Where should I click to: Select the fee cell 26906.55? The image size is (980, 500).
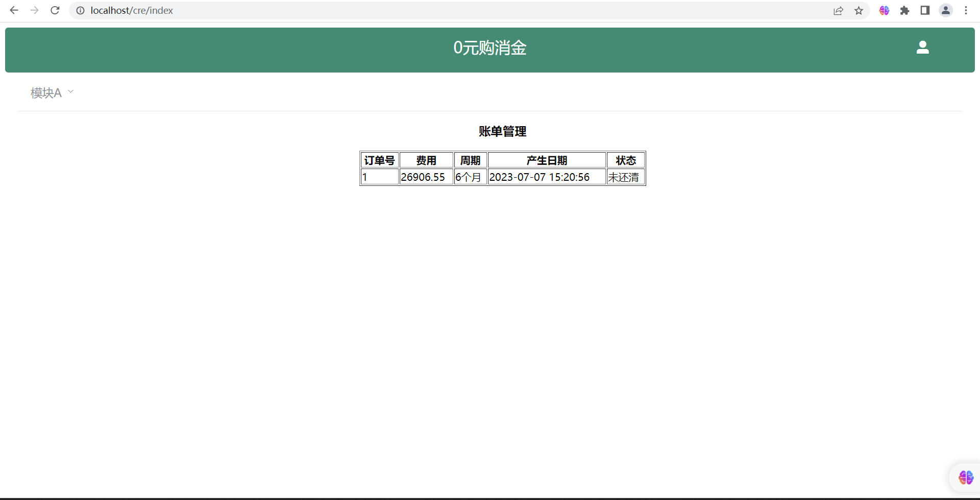(x=427, y=177)
